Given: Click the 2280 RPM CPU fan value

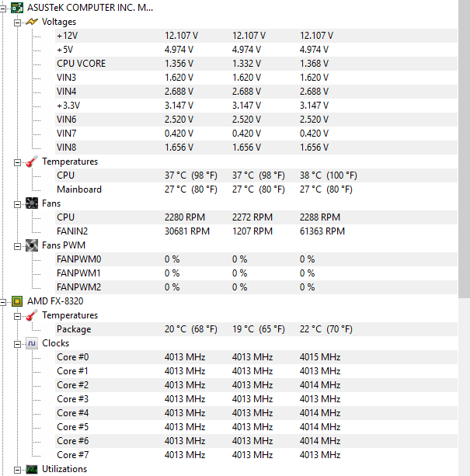Looking at the screenshot, I should [x=185, y=217].
